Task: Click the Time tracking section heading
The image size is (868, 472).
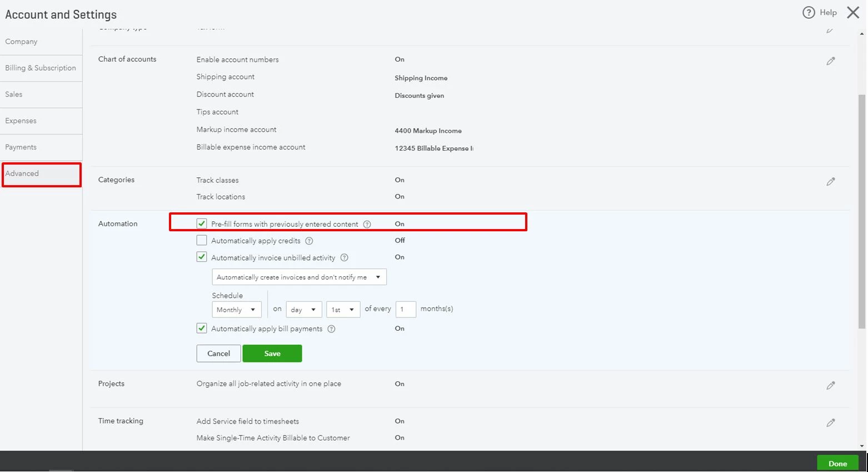Action: (x=121, y=421)
